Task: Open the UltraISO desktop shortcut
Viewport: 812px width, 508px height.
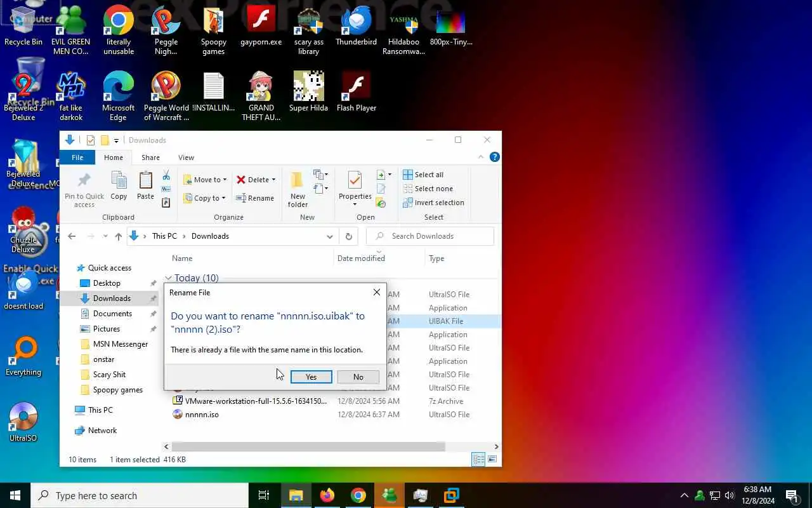Action: pos(23,422)
